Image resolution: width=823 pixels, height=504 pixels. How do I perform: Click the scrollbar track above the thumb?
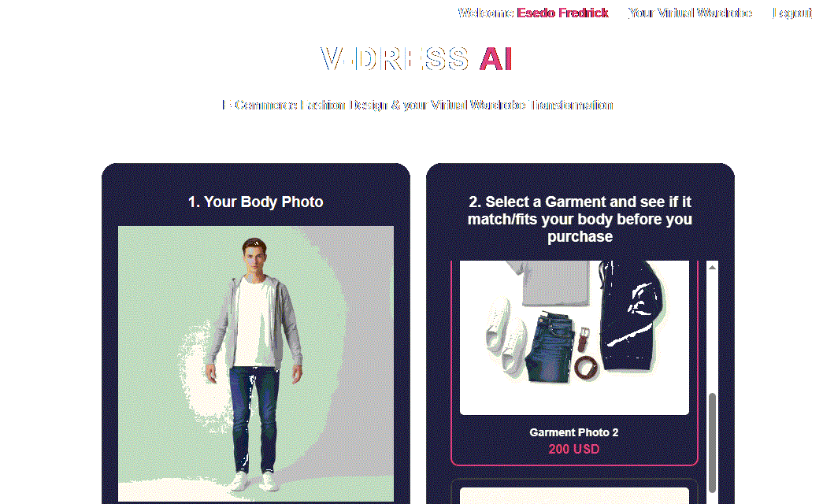click(712, 332)
